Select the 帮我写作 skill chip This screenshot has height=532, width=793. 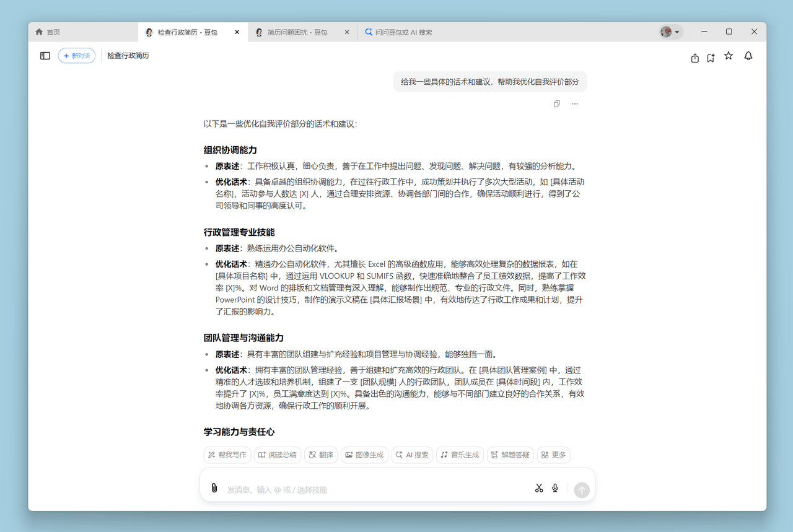pyautogui.click(x=227, y=455)
